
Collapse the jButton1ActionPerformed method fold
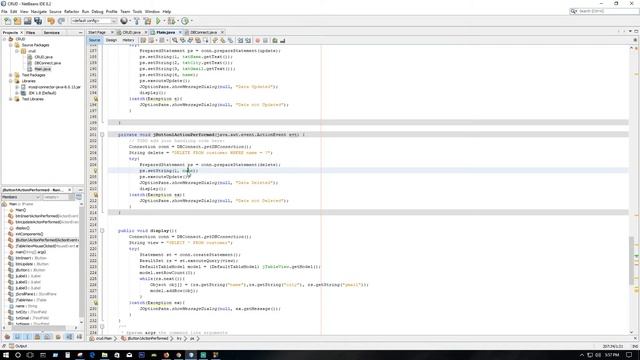pyautogui.click(x=102, y=135)
